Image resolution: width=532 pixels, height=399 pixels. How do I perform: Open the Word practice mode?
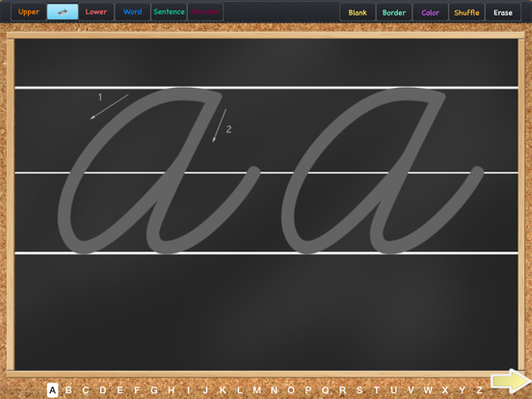(x=132, y=13)
